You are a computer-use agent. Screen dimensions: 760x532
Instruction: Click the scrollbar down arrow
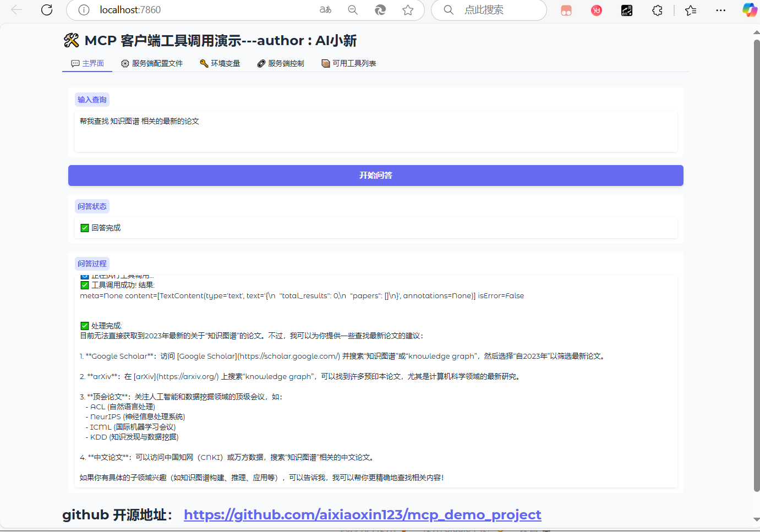(757, 519)
